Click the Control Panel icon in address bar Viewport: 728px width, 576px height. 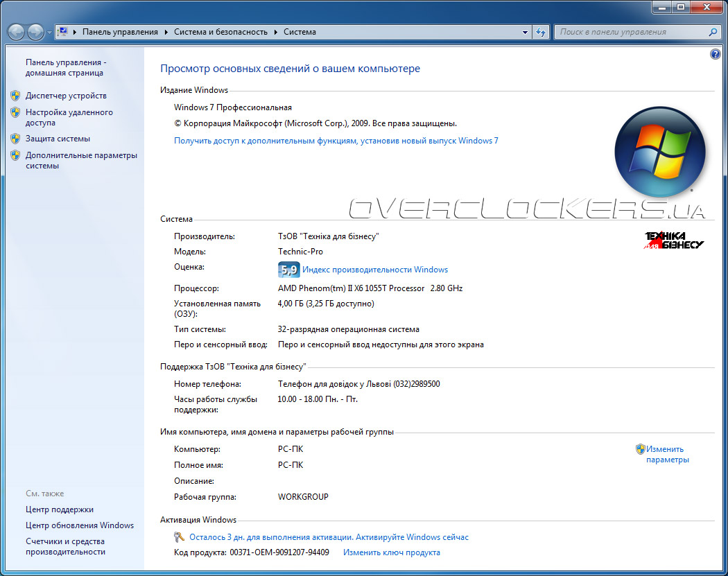click(x=62, y=32)
